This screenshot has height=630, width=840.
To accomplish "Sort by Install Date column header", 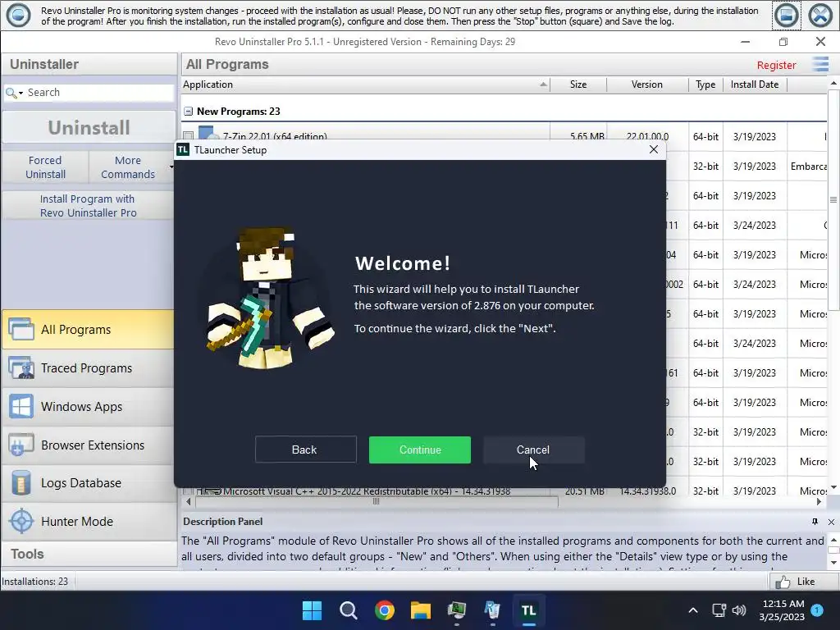I will pyautogui.click(x=755, y=84).
